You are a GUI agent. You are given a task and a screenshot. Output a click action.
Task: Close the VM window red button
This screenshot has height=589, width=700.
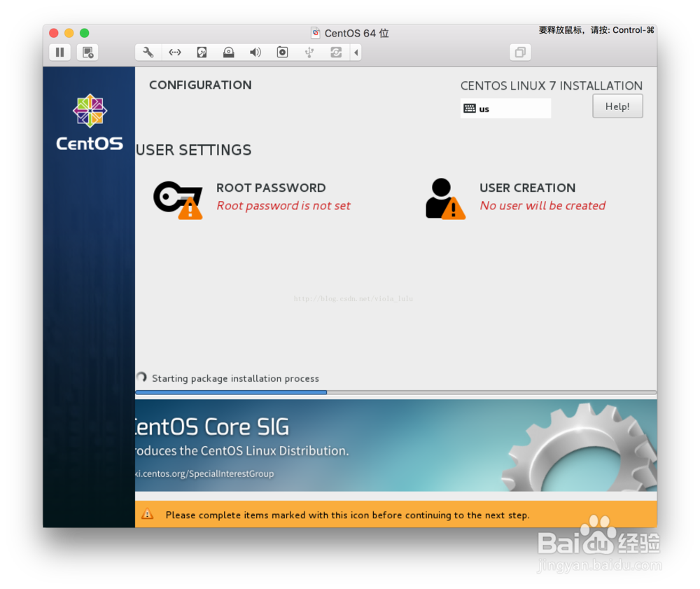[54, 33]
